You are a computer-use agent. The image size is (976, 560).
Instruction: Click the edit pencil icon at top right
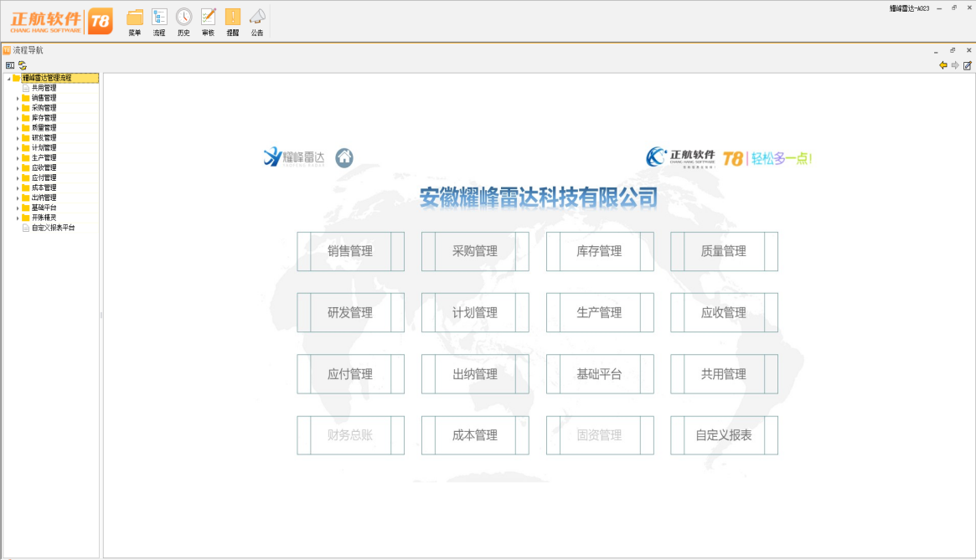968,65
